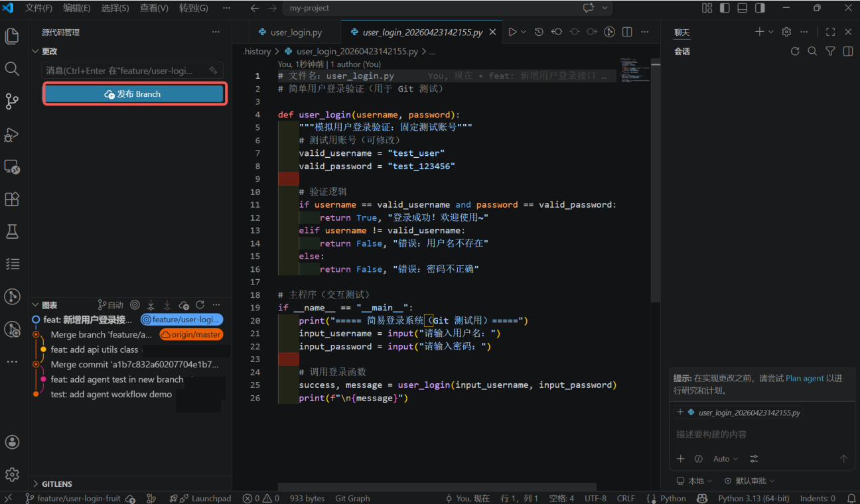Image resolution: width=860 pixels, height=504 pixels.
Task: Refresh the source control graph
Action: click(200, 305)
